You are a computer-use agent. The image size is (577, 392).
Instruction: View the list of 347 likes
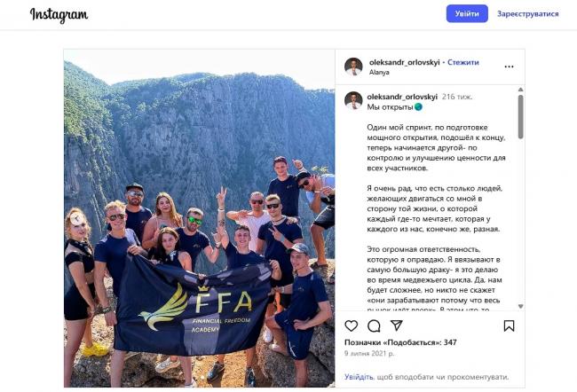coord(400,342)
